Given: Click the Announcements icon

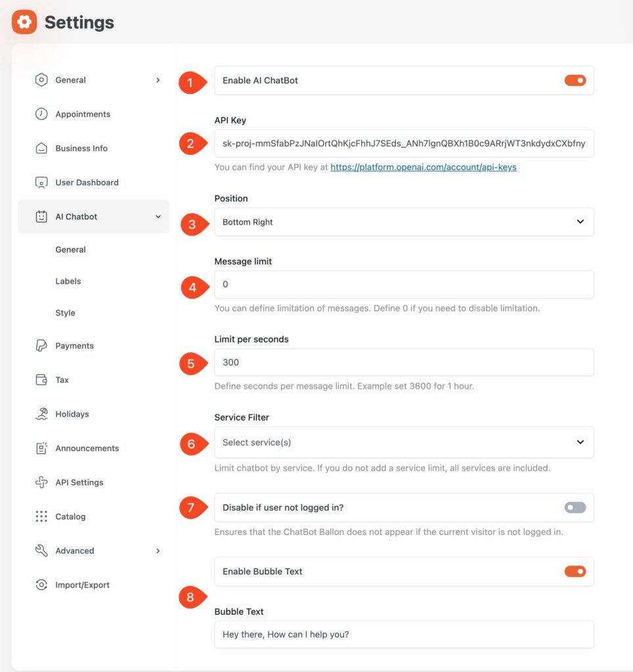Looking at the screenshot, I should (x=41, y=448).
